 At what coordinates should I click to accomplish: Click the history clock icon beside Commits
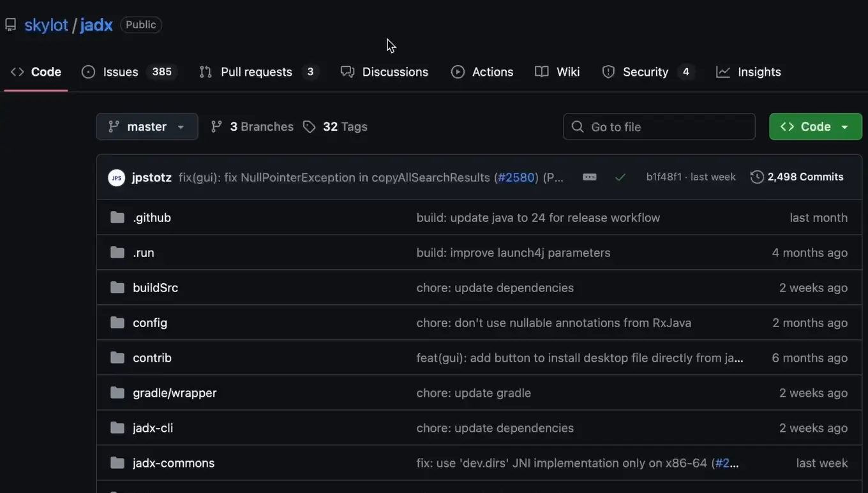[x=757, y=177]
